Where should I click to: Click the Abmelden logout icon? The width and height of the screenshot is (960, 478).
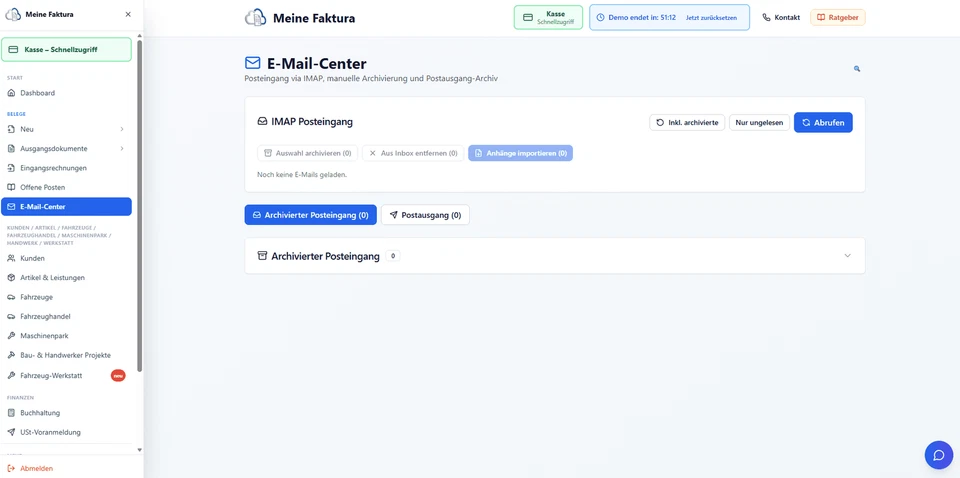[11, 468]
